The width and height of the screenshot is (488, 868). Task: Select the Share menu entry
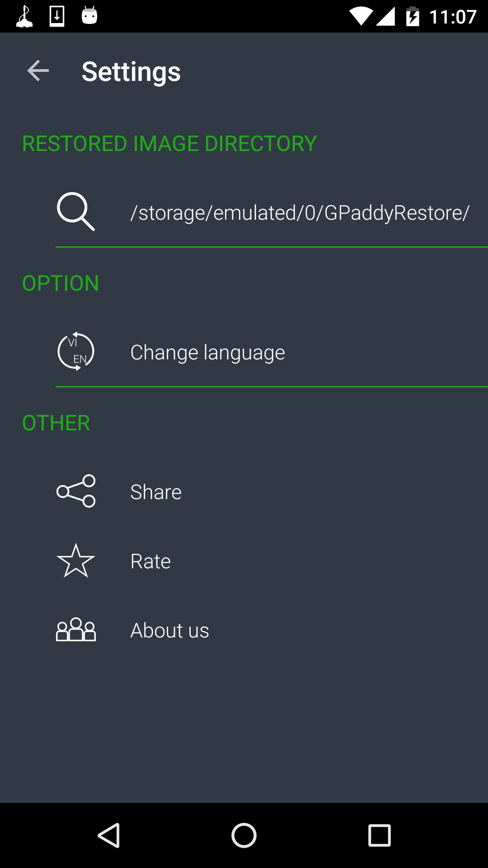click(x=156, y=492)
